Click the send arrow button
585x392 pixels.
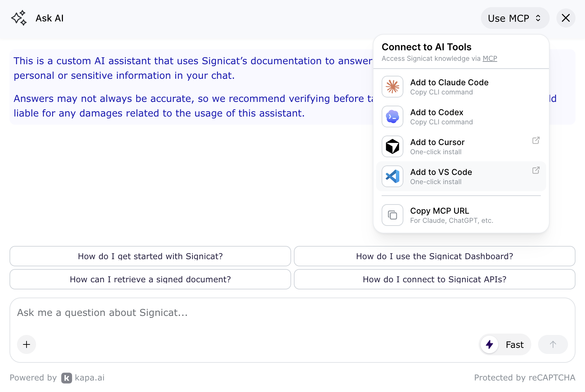click(553, 344)
